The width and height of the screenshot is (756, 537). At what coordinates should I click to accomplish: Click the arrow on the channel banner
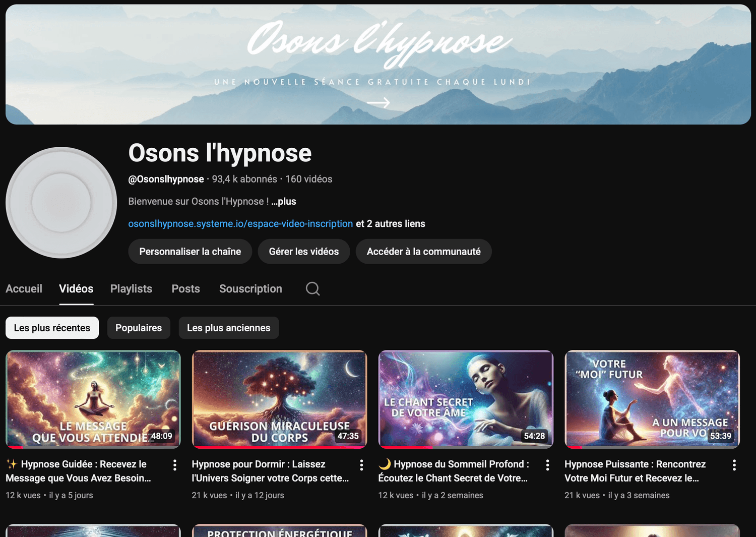tap(378, 103)
